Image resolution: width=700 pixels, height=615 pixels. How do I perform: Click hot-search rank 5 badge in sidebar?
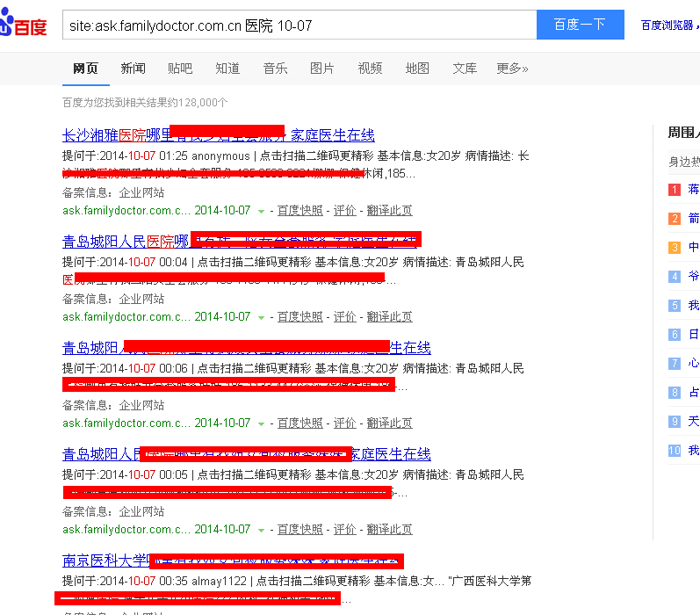point(675,306)
